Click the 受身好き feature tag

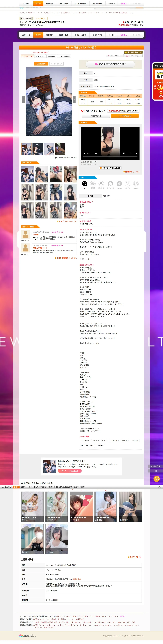100,445
